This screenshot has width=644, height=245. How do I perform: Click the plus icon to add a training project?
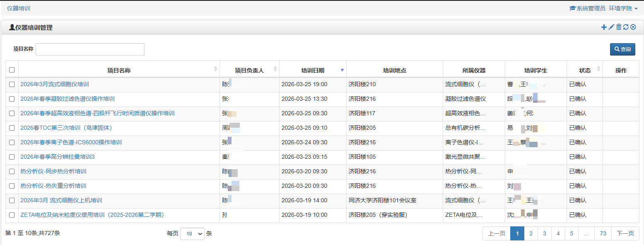click(604, 27)
